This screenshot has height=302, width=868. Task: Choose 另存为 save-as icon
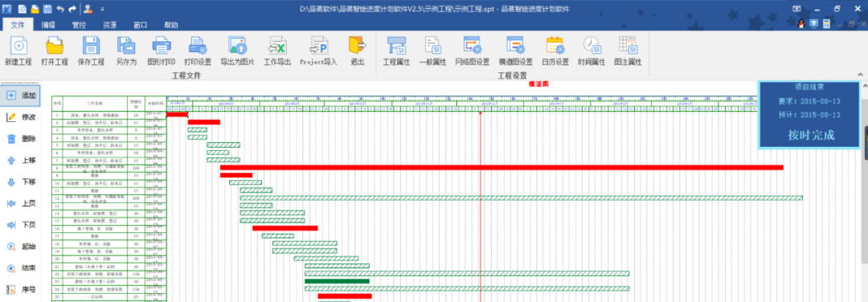coord(126,45)
